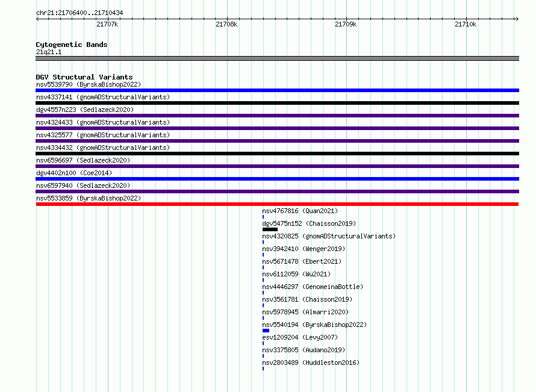Select the short black bar under dgv5475n152
Screen dimensions: 536x392
click(x=270, y=229)
